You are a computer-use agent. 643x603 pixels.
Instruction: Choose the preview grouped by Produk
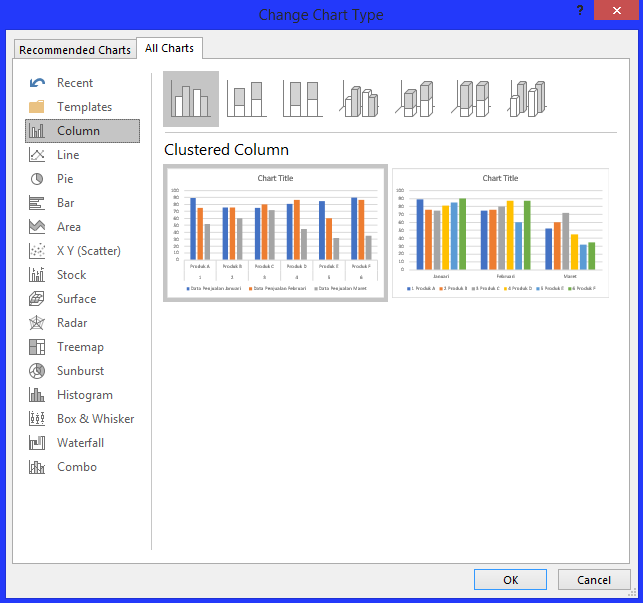(x=275, y=233)
